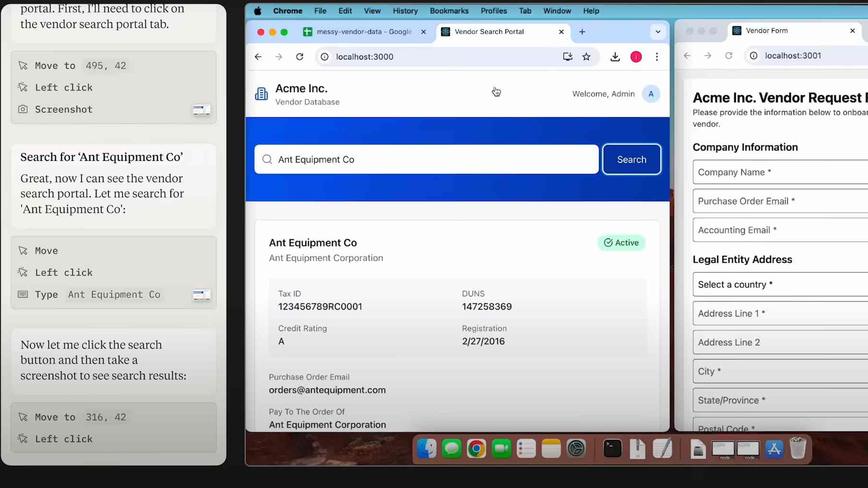Expand the Chrome tab search chevron

(658, 32)
